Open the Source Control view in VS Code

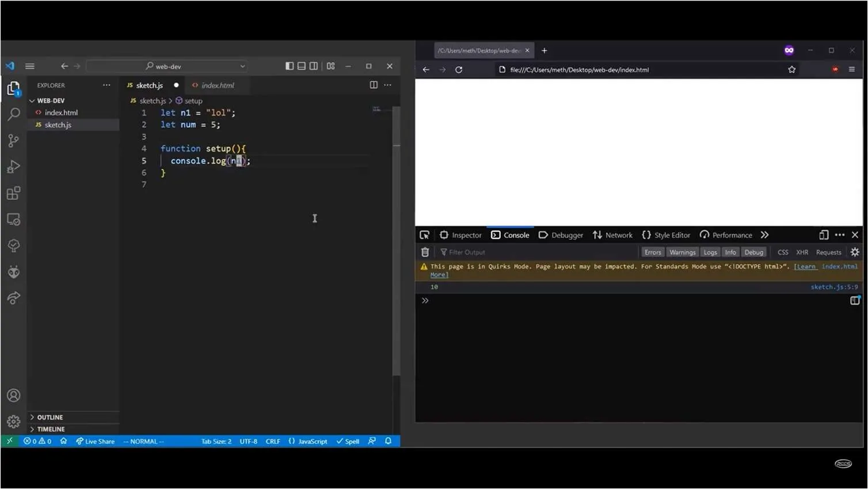[14, 140]
